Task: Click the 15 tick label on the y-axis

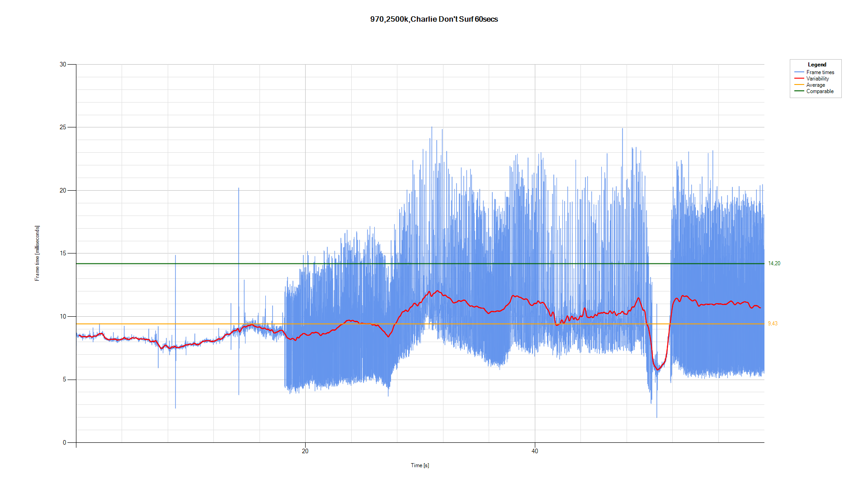Action: point(63,253)
